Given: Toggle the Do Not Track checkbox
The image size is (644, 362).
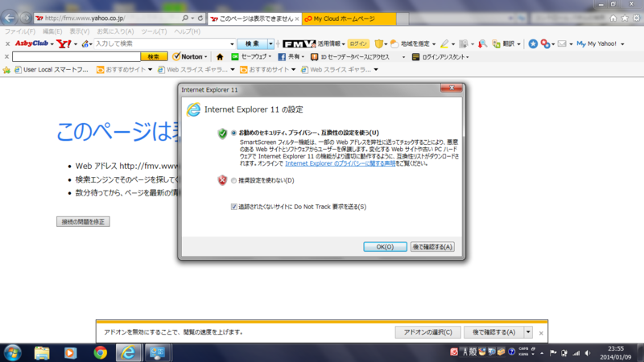Looking at the screenshot, I should coord(233,207).
